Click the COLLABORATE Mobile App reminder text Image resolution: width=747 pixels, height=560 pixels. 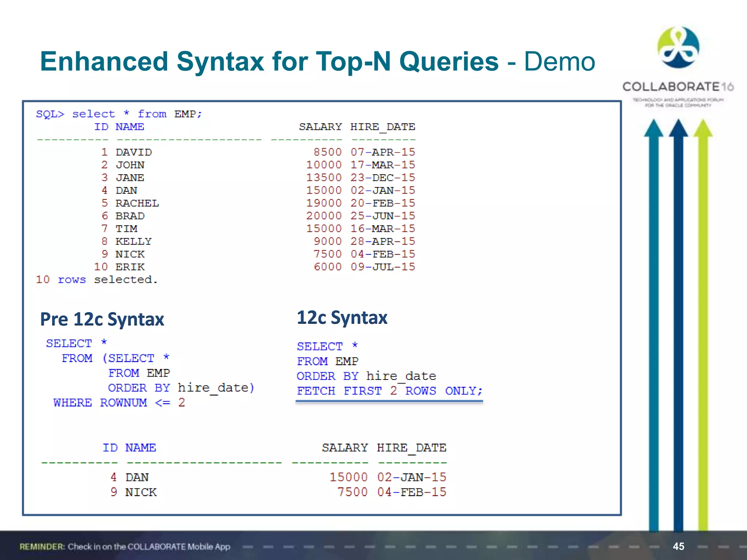(x=125, y=547)
